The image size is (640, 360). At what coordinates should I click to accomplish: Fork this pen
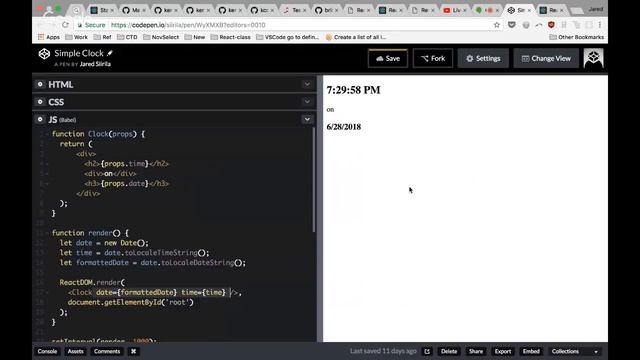pyautogui.click(x=433, y=58)
